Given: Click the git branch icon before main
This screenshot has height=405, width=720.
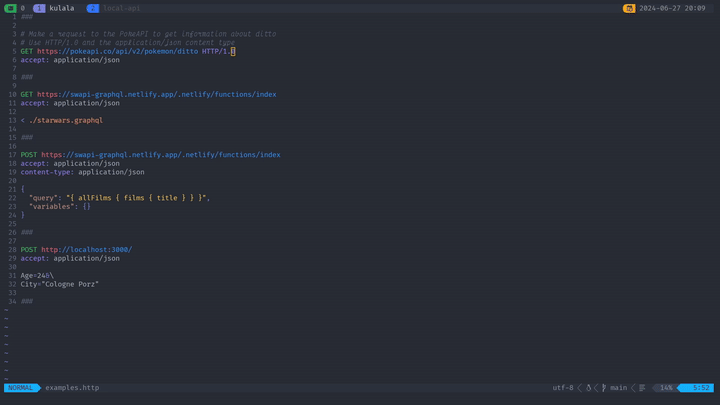Looking at the screenshot, I should tap(604, 388).
